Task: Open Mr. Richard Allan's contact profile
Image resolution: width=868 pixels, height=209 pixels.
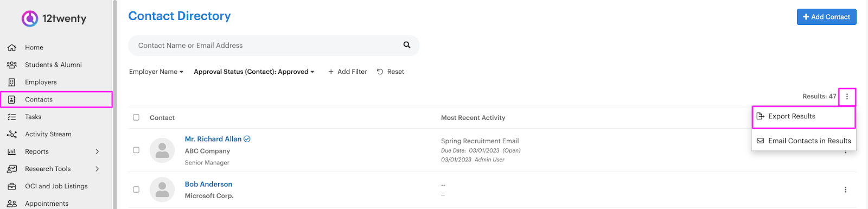Action: point(213,139)
